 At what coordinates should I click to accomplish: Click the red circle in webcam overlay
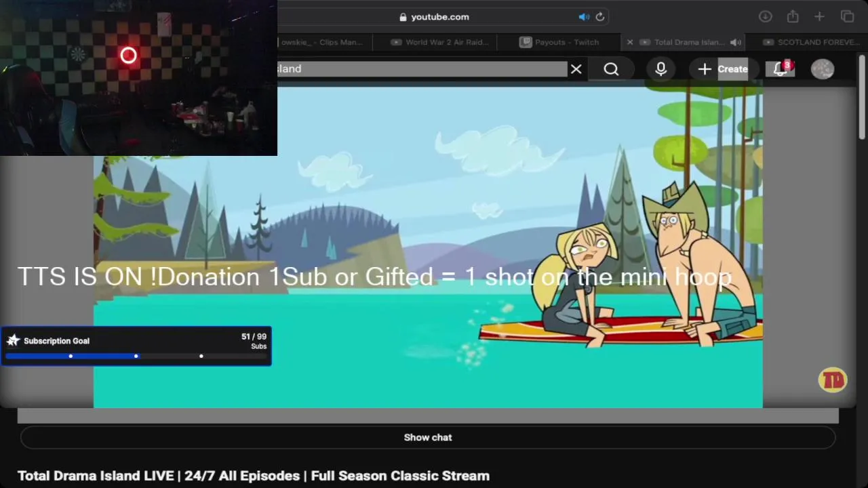[x=128, y=56]
